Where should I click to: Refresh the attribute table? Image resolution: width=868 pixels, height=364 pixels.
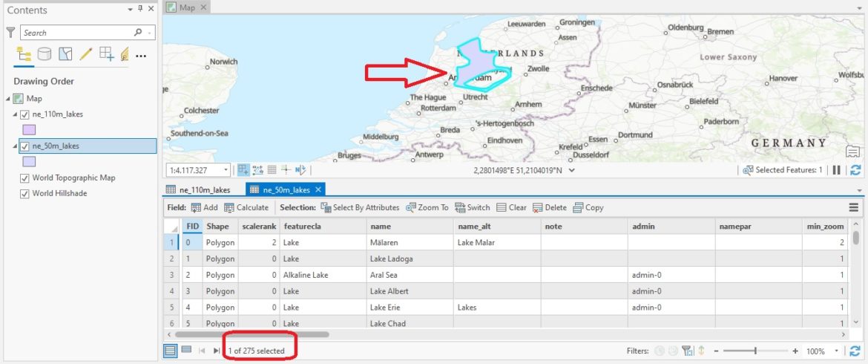click(x=855, y=351)
